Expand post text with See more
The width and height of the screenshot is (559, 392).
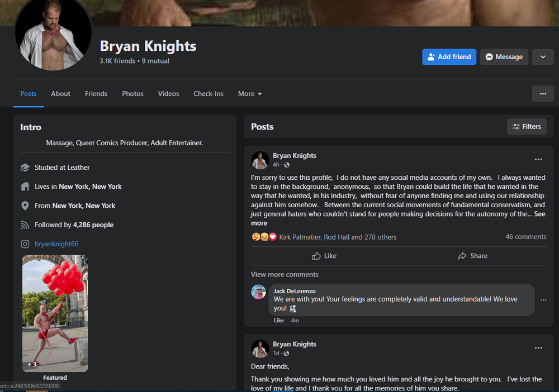tap(539, 214)
